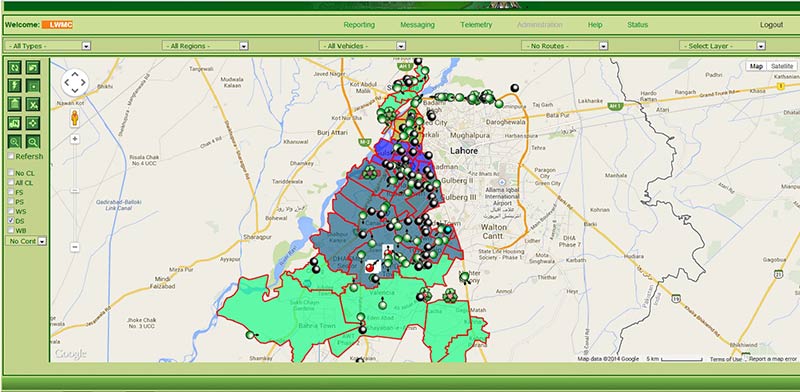Click the right magnifier zoom icon in toolbar

(x=33, y=141)
